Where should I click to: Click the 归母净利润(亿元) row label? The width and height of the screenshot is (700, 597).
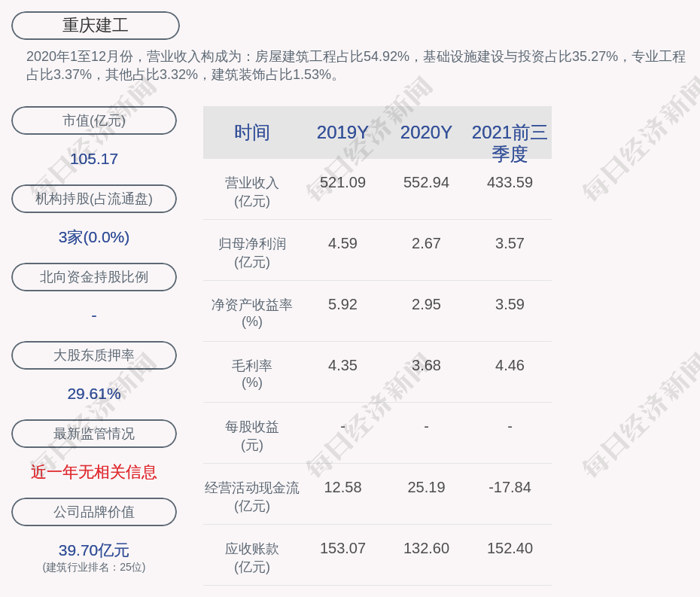coord(252,253)
